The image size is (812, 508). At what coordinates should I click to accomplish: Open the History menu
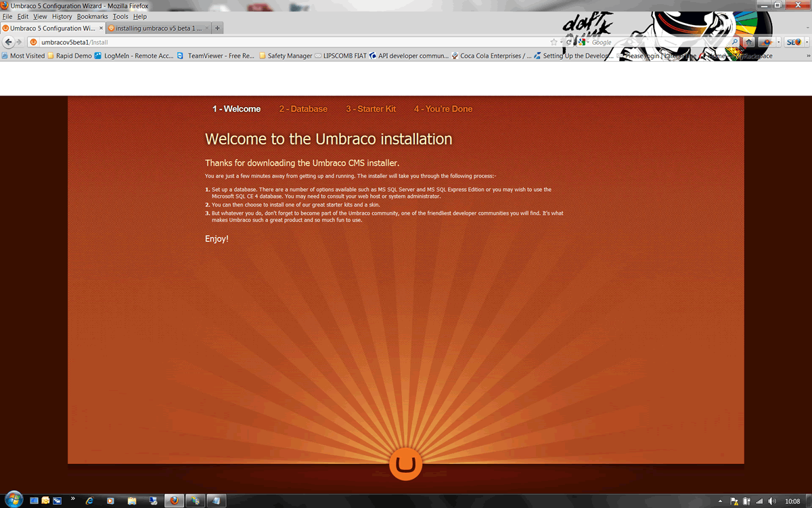click(62, 16)
